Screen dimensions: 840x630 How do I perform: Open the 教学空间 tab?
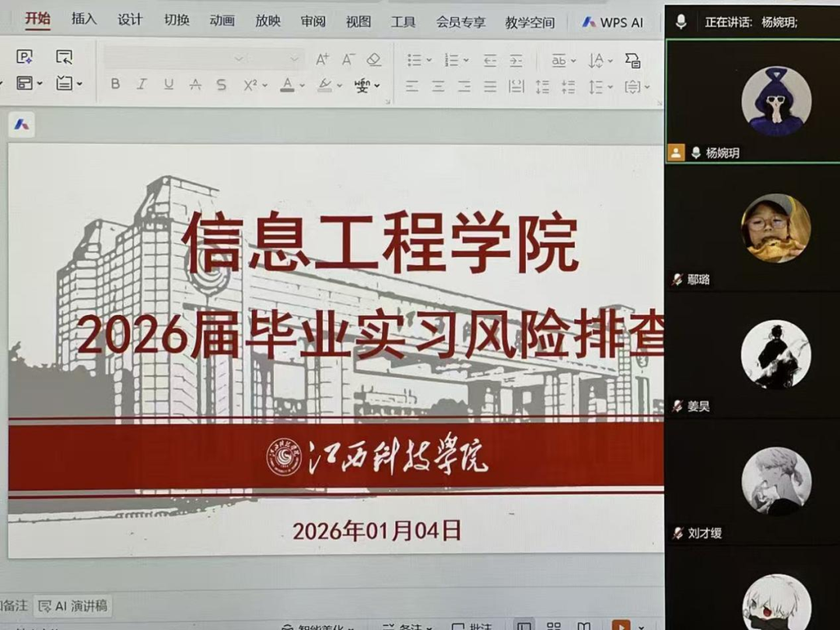click(530, 23)
